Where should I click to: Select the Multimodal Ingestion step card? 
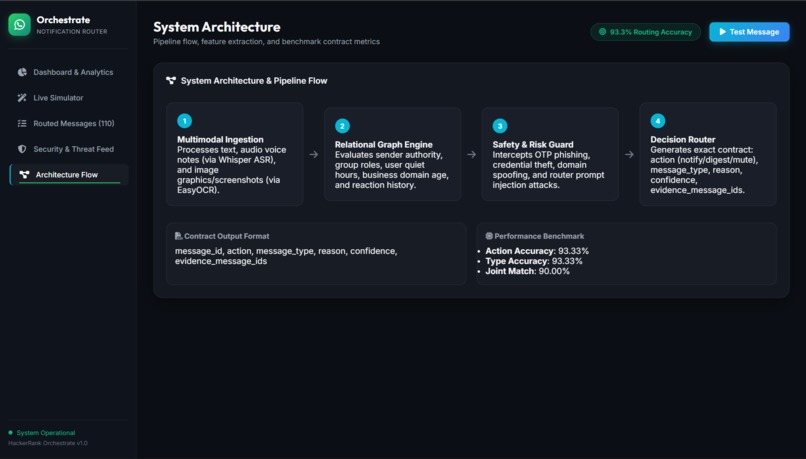(x=234, y=154)
